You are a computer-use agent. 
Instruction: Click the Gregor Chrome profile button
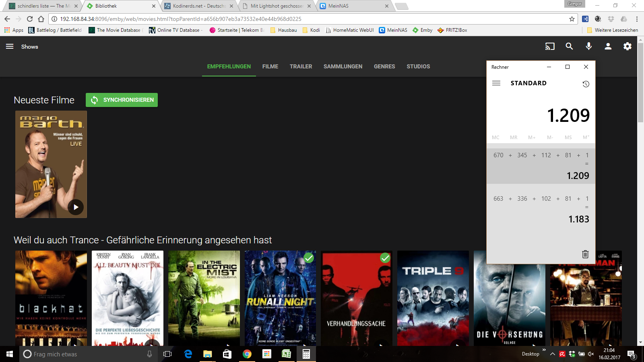(x=574, y=4)
